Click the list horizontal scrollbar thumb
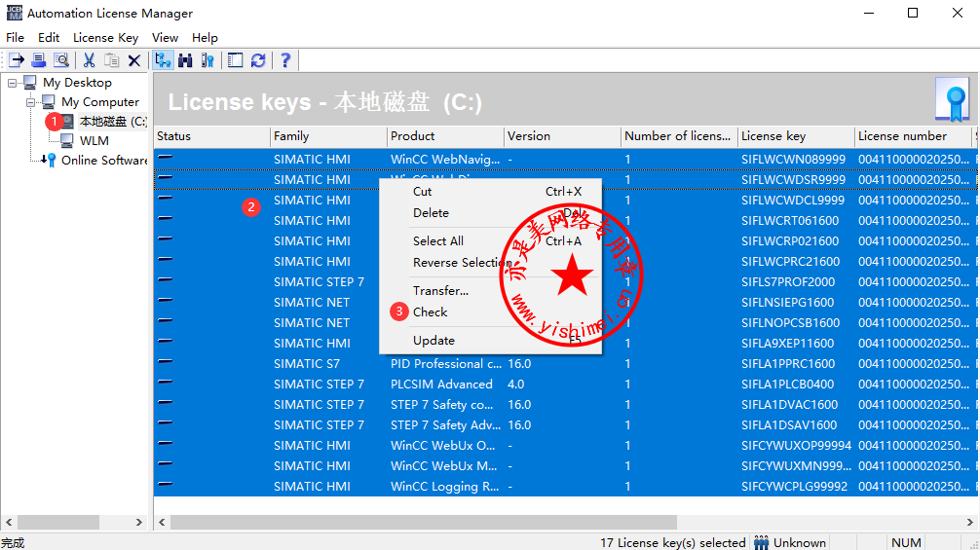Viewport: 980px width, 550px height. (423, 522)
